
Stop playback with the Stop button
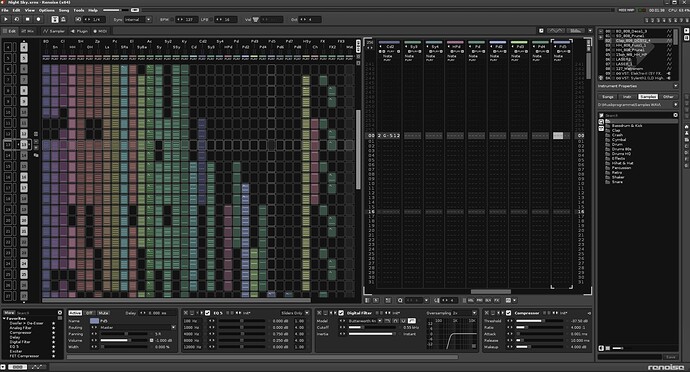tap(27, 19)
